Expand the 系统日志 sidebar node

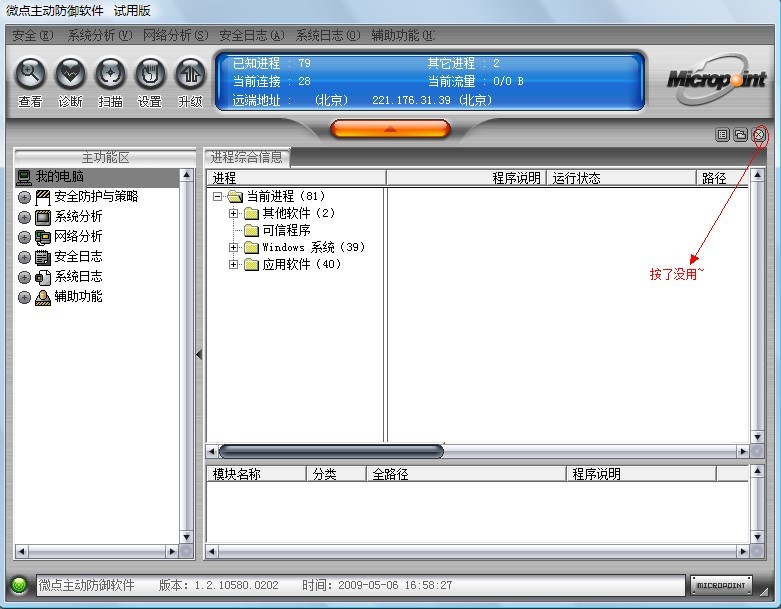pyautogui.click(x=24, y=277)
